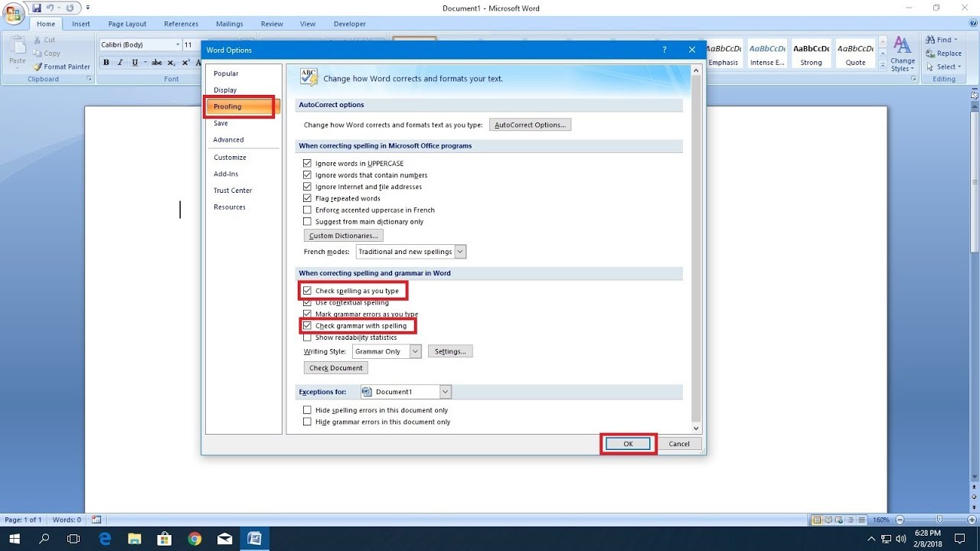Open Customize Quick Access Toolbar dropdown
This screenshot has width=980, height=551.
click(87, 8)
